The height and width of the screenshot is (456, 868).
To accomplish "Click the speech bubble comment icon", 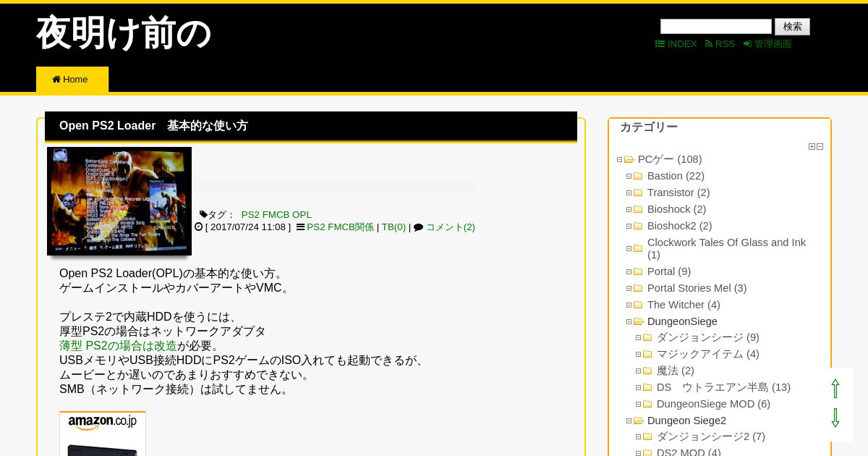I will pyautogui.click(x=418, y=227).
